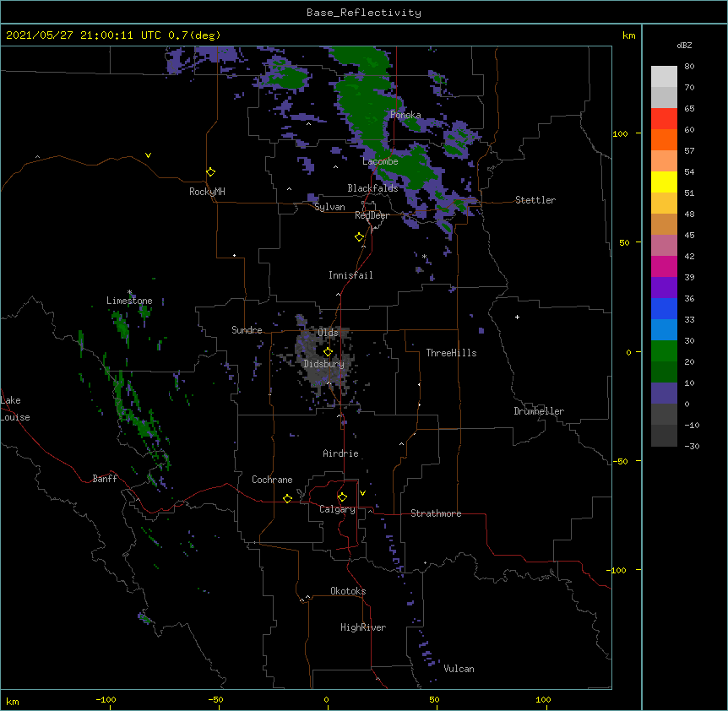Click the Lake Louise label
Image resolution: width=728 pixels, height=711 pixels.
[x=14, y=409]
